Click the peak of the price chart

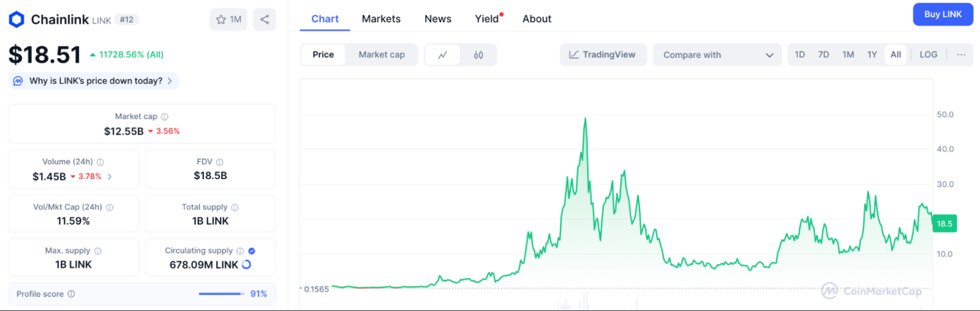[585, 119]
